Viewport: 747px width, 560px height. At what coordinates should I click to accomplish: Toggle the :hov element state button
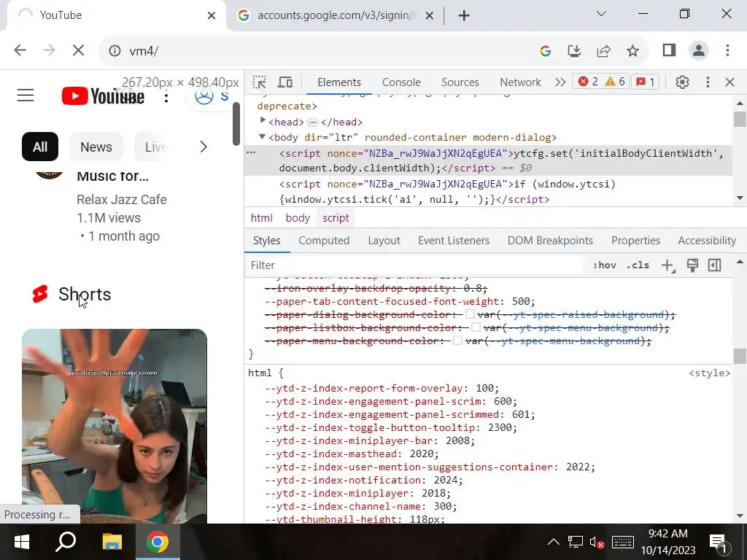604,265
